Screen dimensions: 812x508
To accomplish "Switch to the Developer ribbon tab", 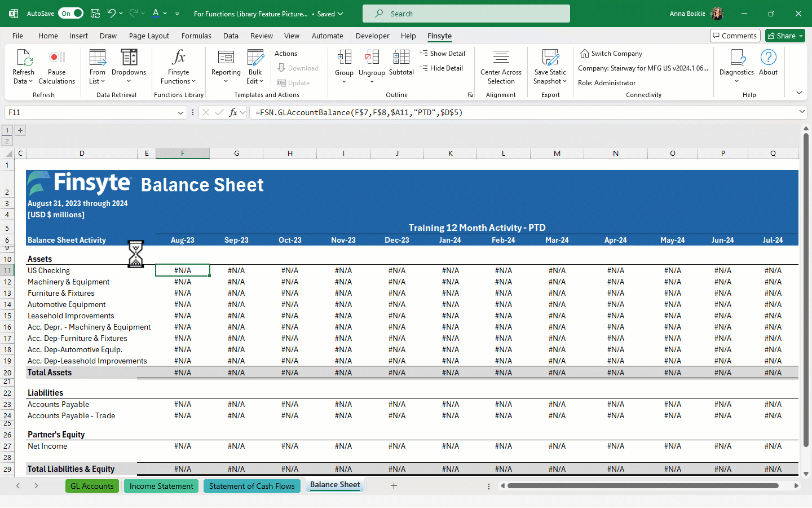I will (372, 36).
